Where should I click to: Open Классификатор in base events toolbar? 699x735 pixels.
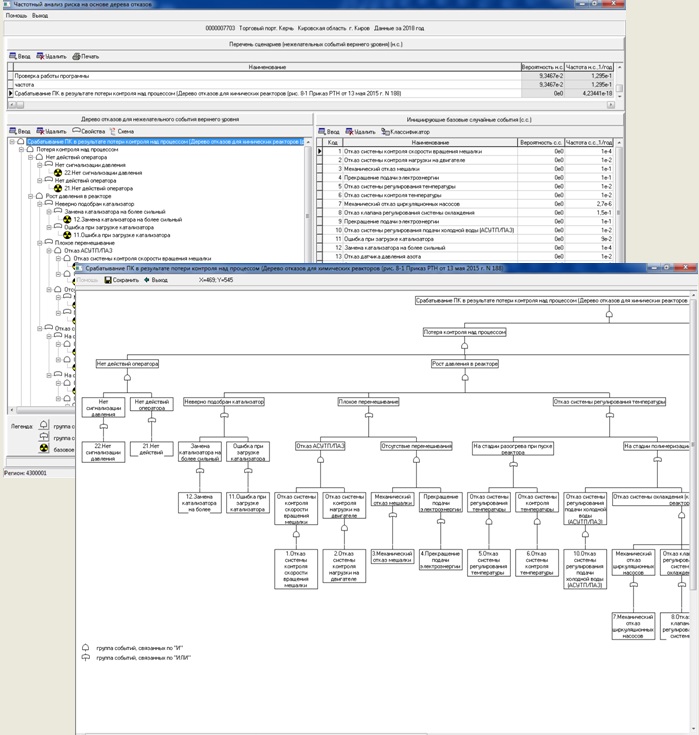(x=406, y=131)
